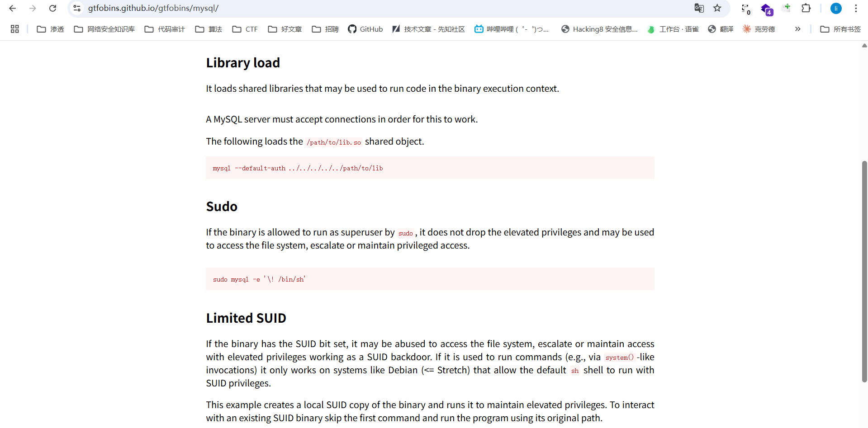Screen dimensions: 868x428
Task: Open Google Translate page icon
Action: pyautogui.click(x=699, y=8)
